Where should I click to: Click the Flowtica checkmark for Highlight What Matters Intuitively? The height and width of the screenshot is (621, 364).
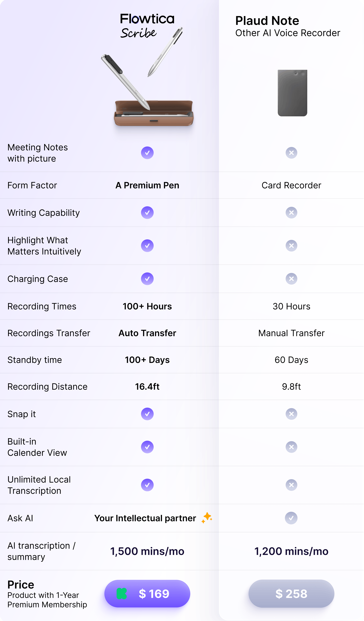click(x=147, y=246)
